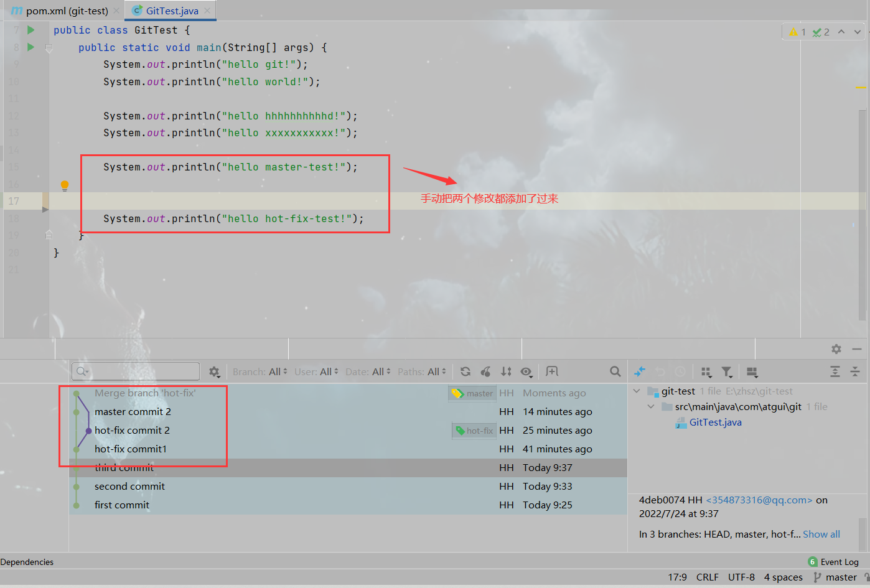Click the Moments ago timestamp cell
The height and width of the screenshot is (588, 870).
(554, 393)
